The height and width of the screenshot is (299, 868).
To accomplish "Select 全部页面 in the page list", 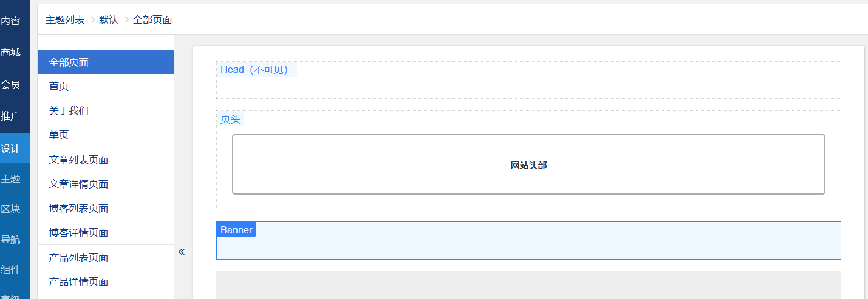I will point(69,62).
